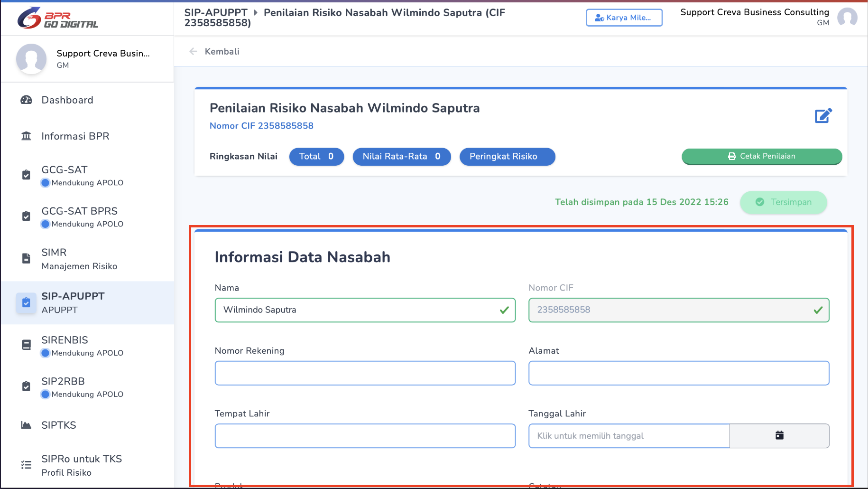Click the back arrow next to Kembali
Viewport: 868px width, 489px height.
click(194, 51)
